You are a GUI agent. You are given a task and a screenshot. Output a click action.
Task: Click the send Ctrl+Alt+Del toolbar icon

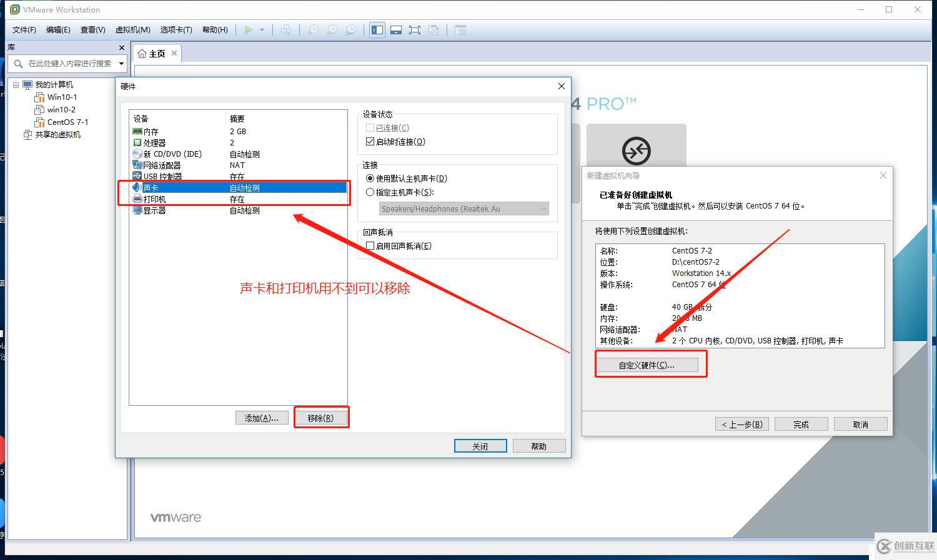pos(286,30)
